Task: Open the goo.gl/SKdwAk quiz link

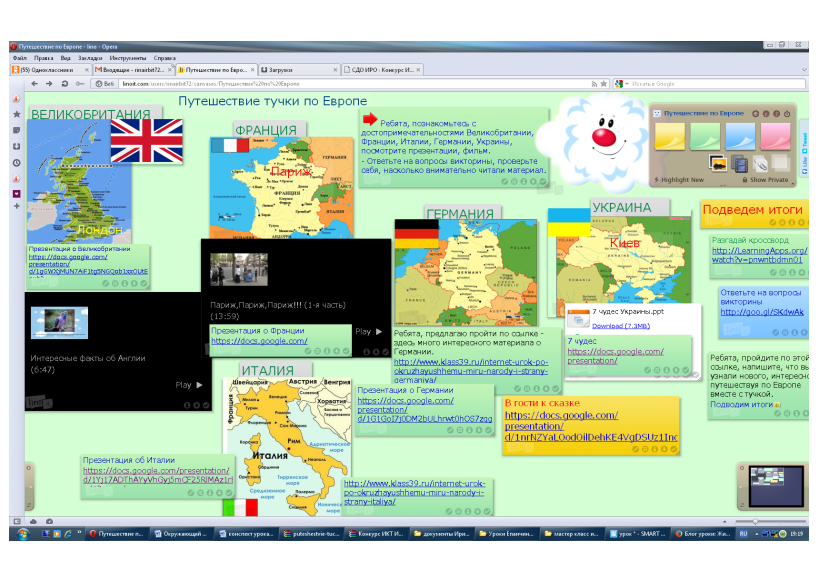Action: click(x=762, y=312)
